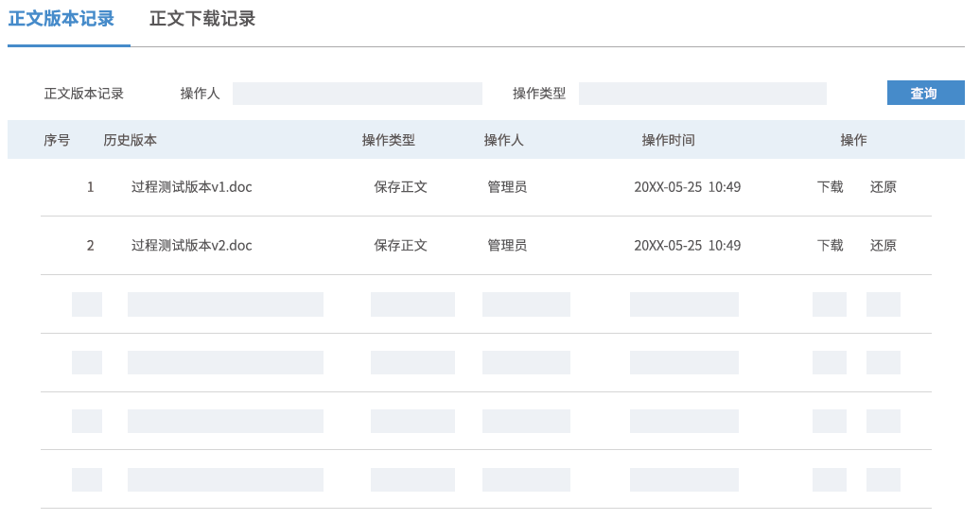Select the row numbered 1

click(x=91, y=187)
